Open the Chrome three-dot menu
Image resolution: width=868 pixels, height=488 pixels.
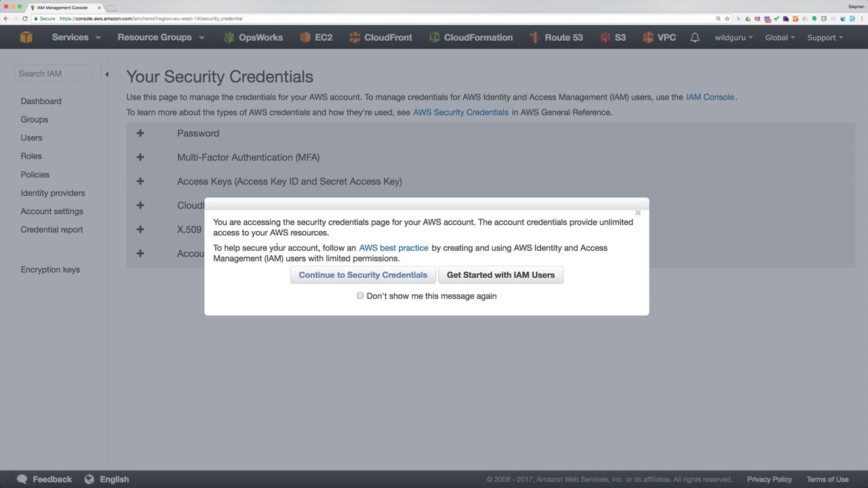862,18
